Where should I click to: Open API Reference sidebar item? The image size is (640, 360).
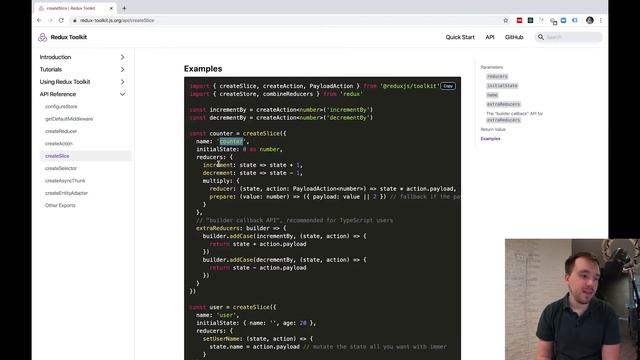pos(58,94)
